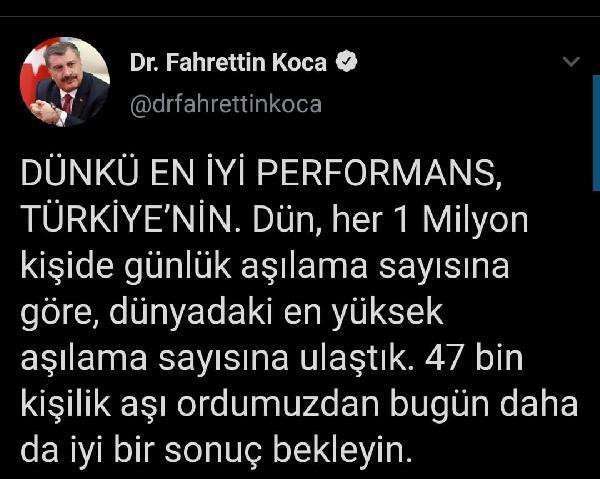Click the phrase 'dünyadaki en yüksek'

(276, 313)
